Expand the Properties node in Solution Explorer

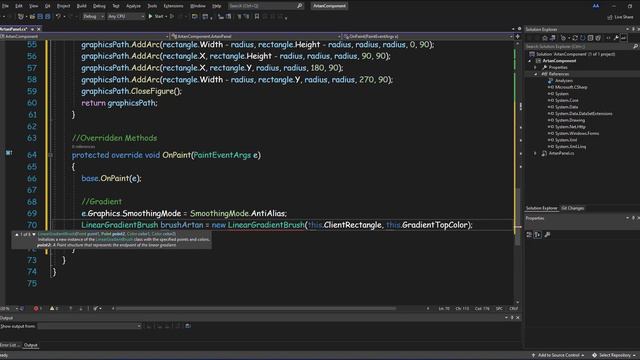tap(536, 67)
